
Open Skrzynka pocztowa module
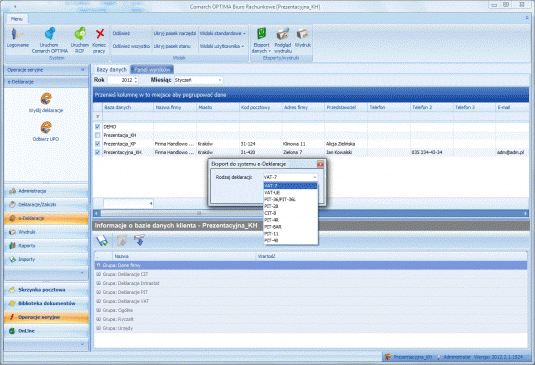(46, 290)
